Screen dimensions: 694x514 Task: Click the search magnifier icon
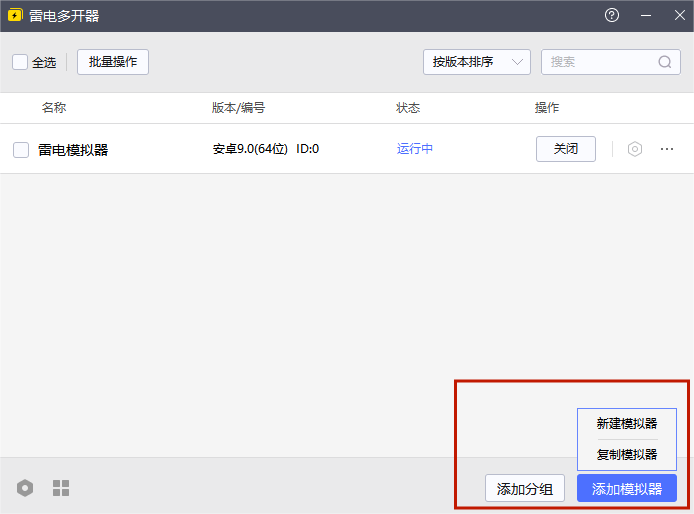pyautogui.click(x=664, y=62)
